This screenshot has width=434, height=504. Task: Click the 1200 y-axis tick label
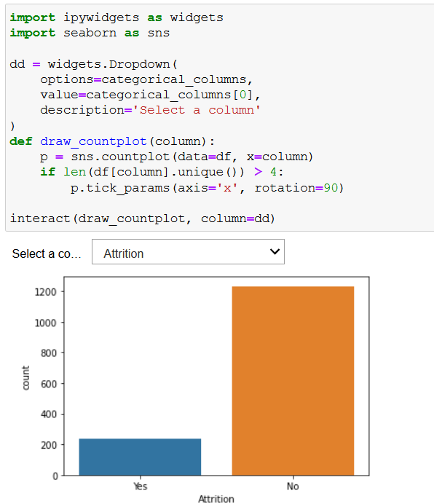46,292
